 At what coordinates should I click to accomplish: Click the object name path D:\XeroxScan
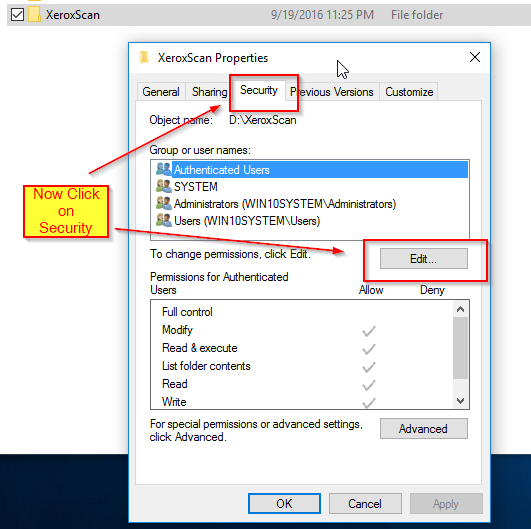click(263, 120)
